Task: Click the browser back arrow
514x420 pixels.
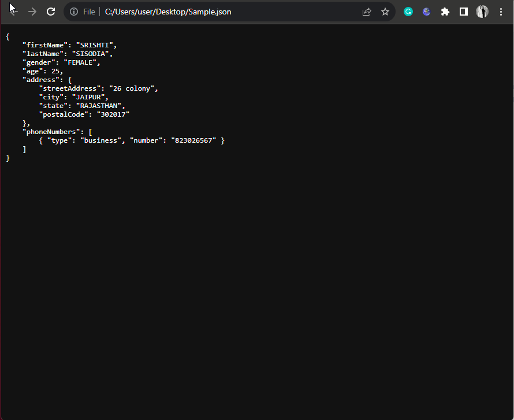Action: coord(13,12)
